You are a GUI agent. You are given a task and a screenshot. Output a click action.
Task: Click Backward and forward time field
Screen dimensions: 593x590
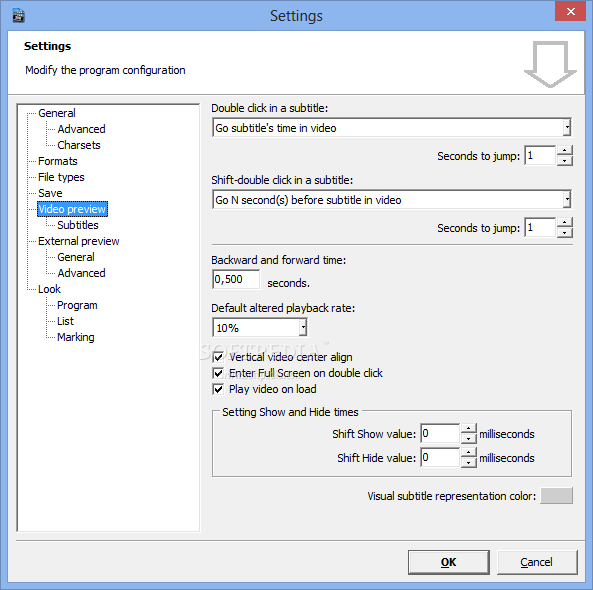[x=236, y=279]
